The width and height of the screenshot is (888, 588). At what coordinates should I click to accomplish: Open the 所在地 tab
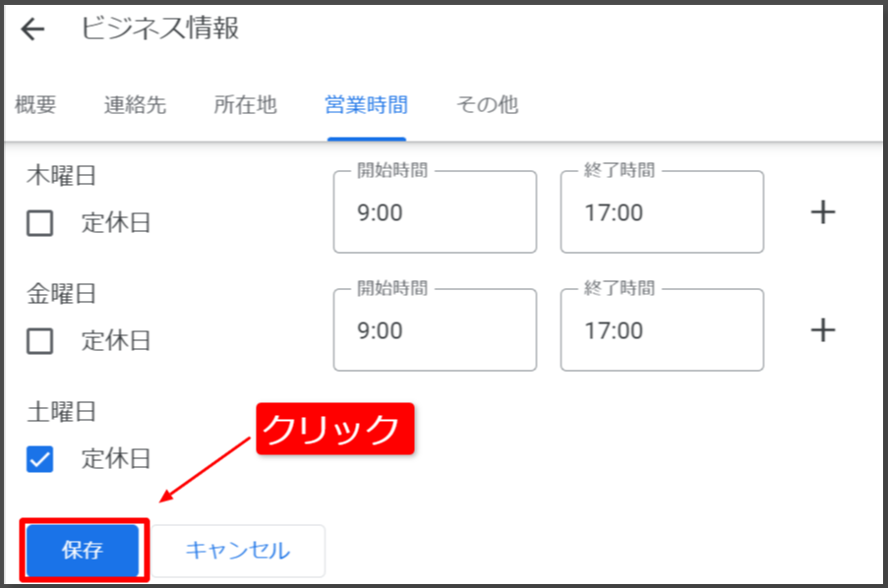(x=245, y=105)
